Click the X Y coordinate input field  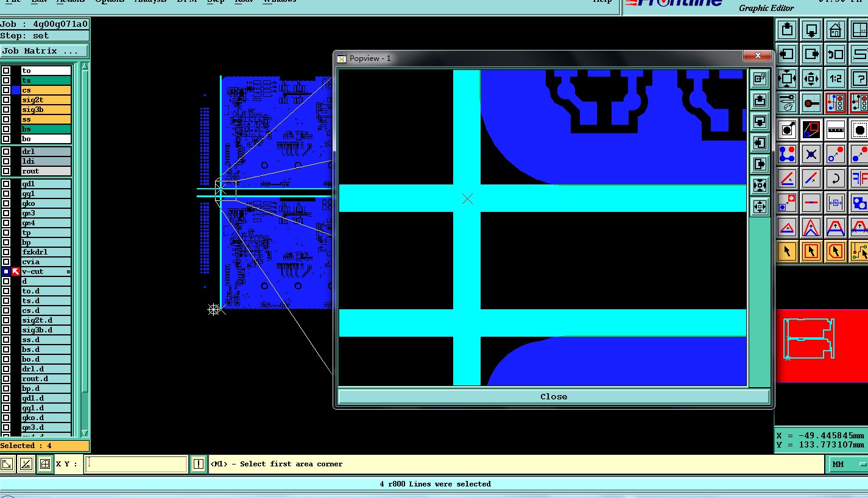[x=136, y=464]
